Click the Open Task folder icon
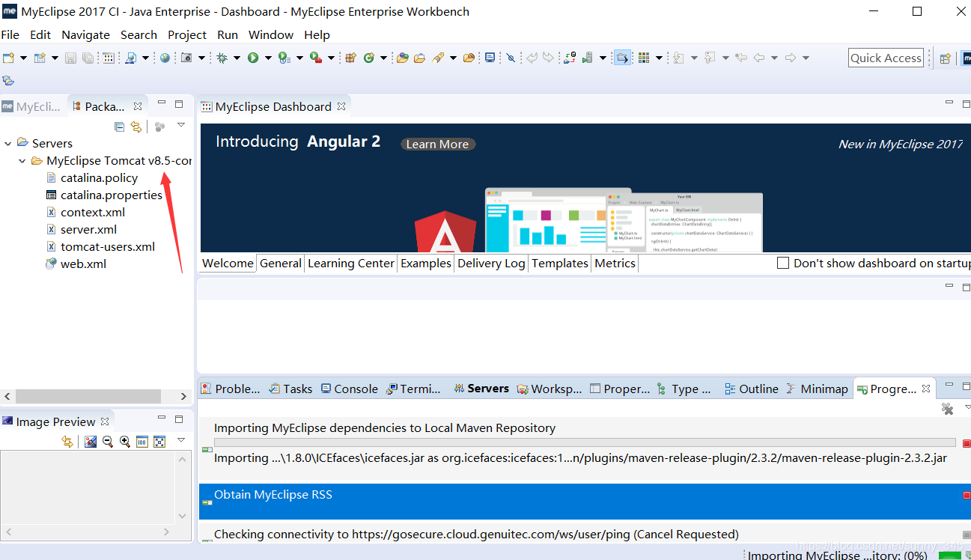This screenshot has width=971, height=560. point(419,58)
